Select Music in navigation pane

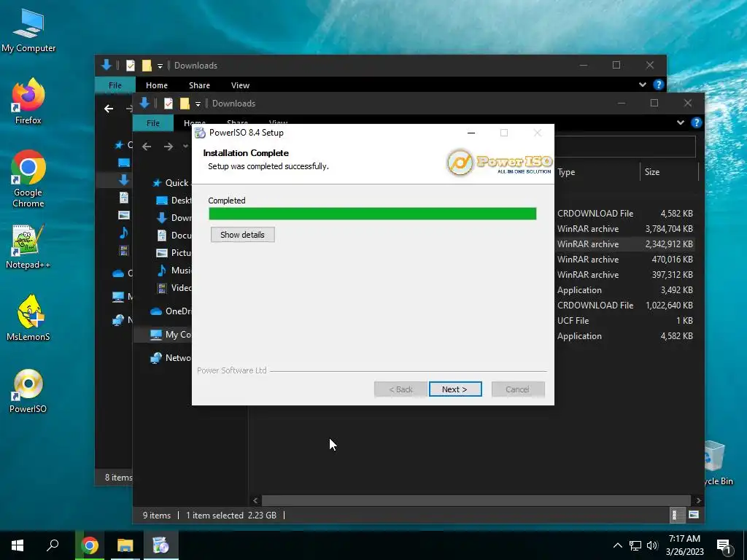tap(174, 271)
